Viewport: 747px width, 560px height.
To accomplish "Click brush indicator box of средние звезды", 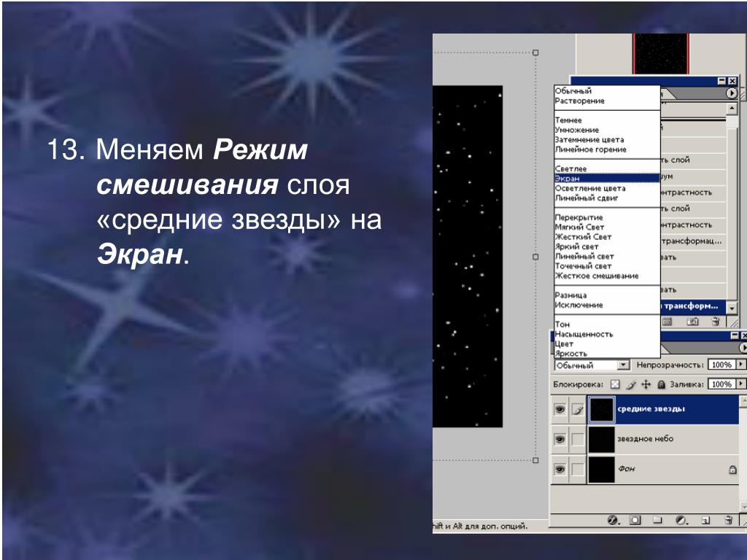I will coord(578,409).
